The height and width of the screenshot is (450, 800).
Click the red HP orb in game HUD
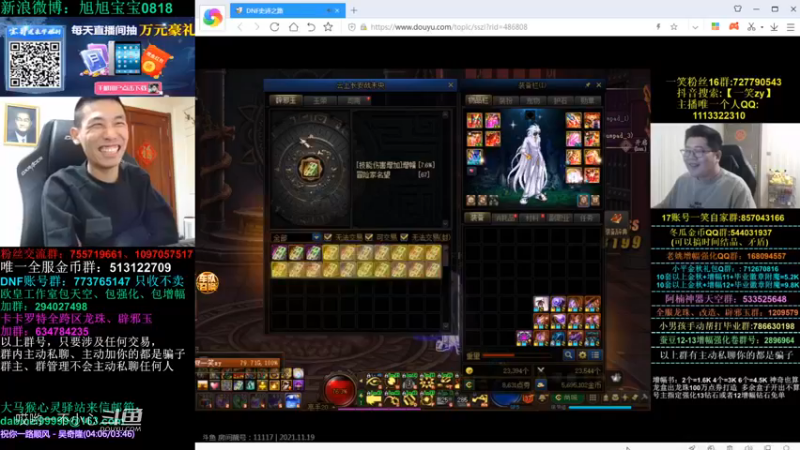pyautogui.click(x=340, y=391)
